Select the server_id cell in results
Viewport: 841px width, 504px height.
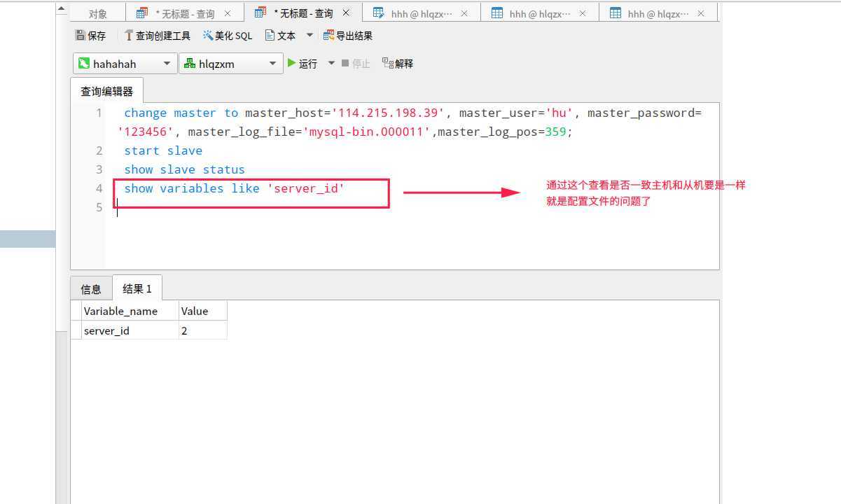click(130, 330)
